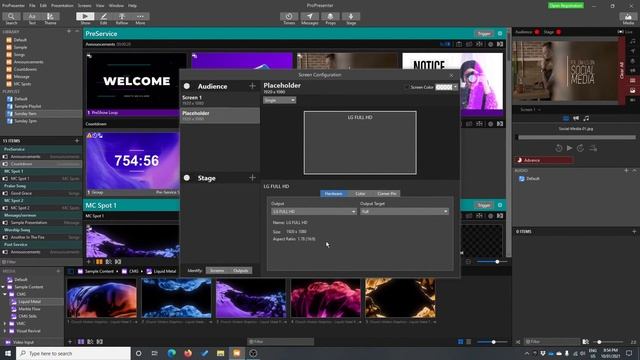Screen dimensions: 640x360
Task: Add an audio playlist
Action: (x=626, y=170)
